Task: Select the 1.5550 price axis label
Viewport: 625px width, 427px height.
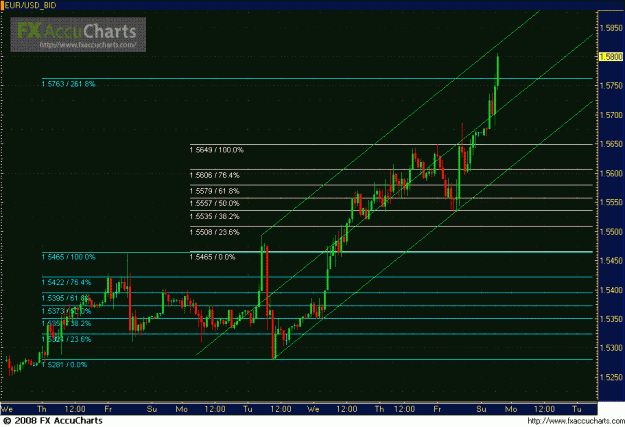Action: pyautogui.click(x=611, y=203)
